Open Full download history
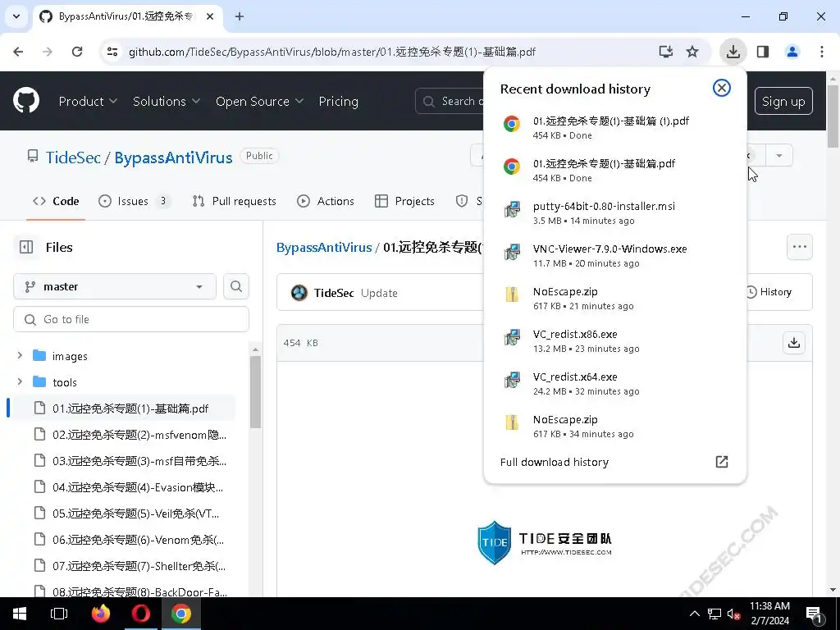 click(614, 462)
